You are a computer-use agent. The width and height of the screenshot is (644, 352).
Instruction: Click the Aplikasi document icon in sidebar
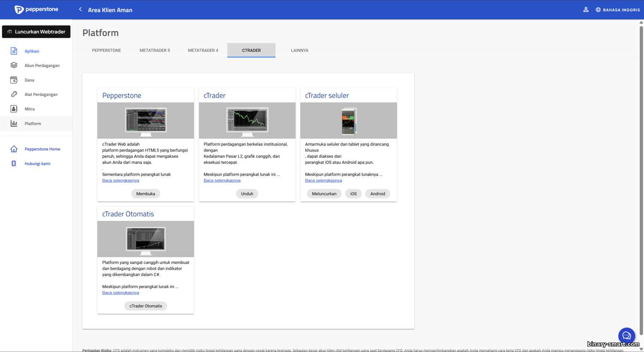point(14,51)
